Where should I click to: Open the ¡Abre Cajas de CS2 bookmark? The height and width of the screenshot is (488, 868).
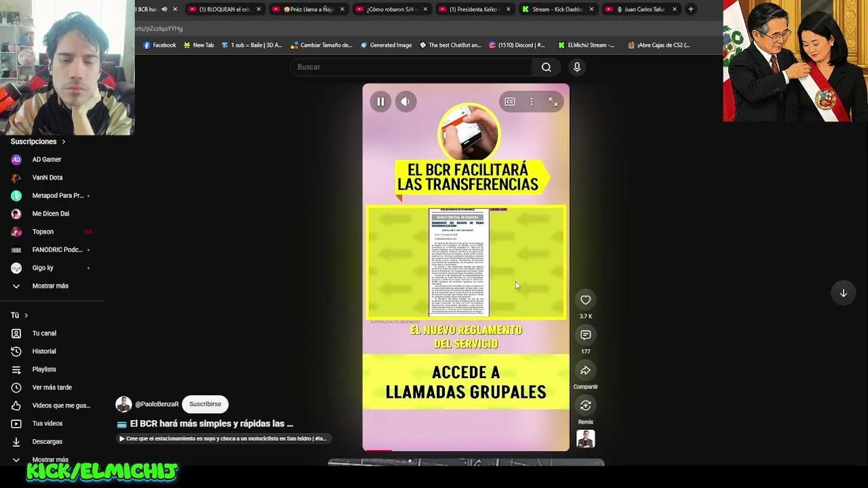click(659, 45)
